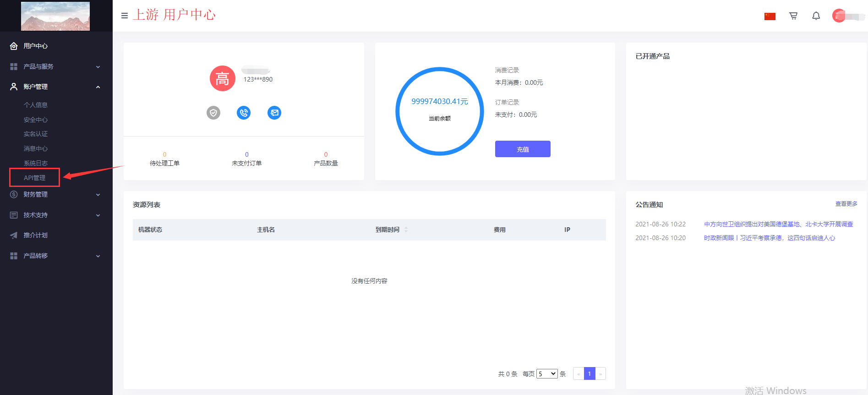Open the shopping cart icon

point(793,16)
